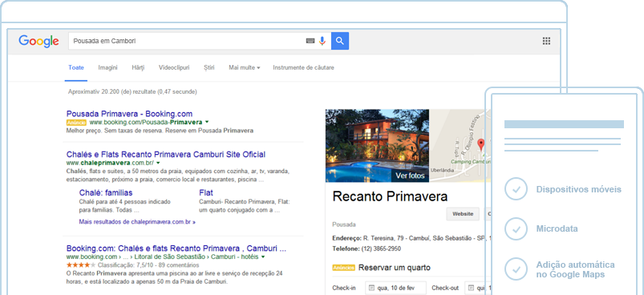The width and height of the screenshot is (644, 295).
Task: Click the Recanto Primavera title
Action: point(390,196)
